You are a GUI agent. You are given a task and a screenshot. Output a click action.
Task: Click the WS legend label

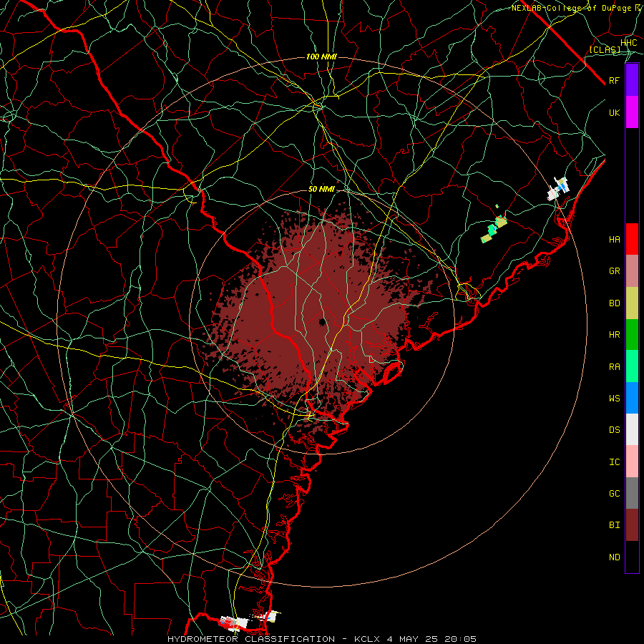click(614, 398)
